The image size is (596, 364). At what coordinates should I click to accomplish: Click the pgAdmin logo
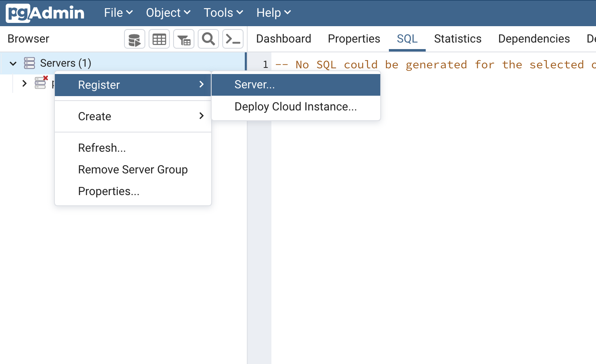coord(45,13)
